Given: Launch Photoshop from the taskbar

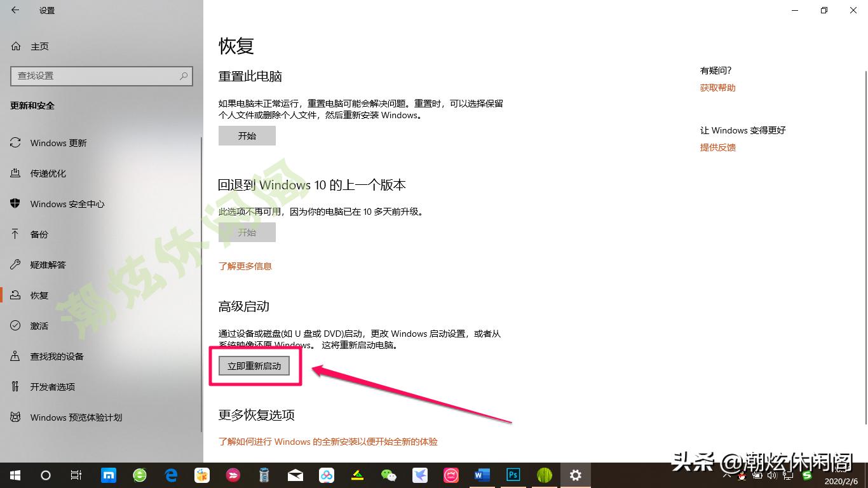Looking at the screenshot, I should point(513,475).
